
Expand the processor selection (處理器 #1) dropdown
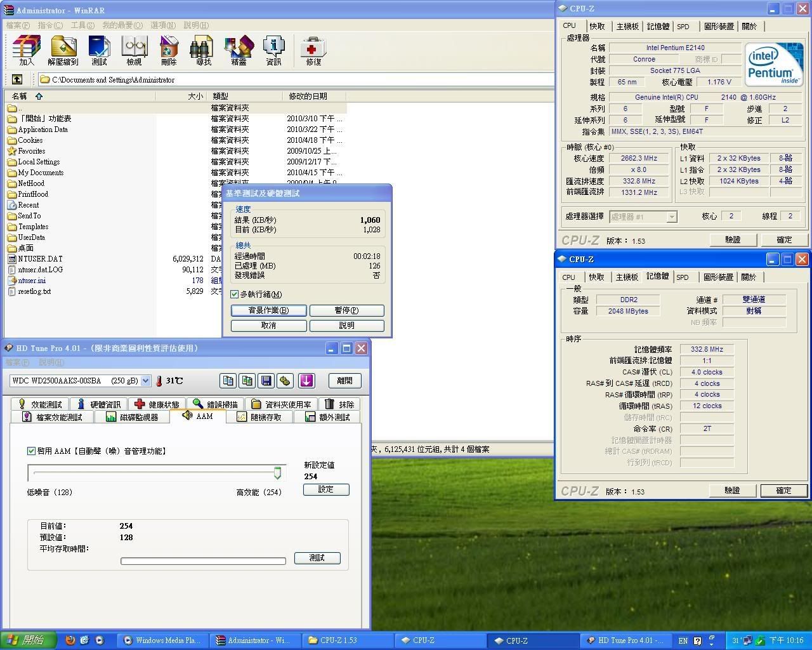[671, 217]
